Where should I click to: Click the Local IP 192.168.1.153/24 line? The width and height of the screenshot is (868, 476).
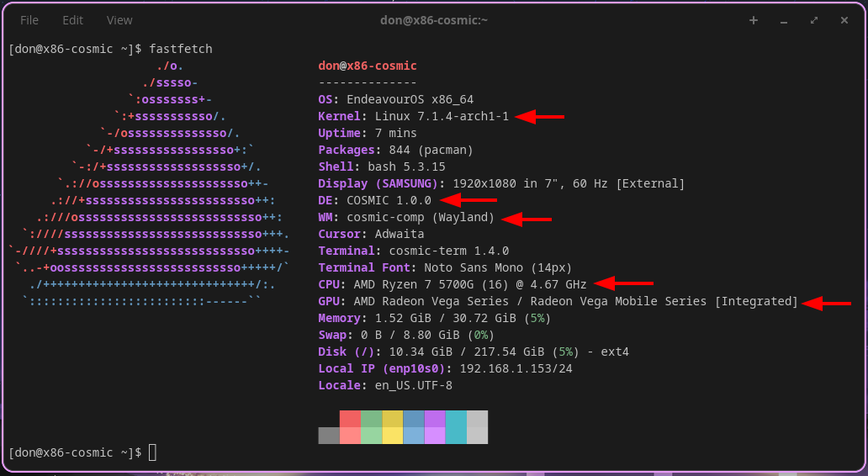pyautogui.click(x=446, y=368)
